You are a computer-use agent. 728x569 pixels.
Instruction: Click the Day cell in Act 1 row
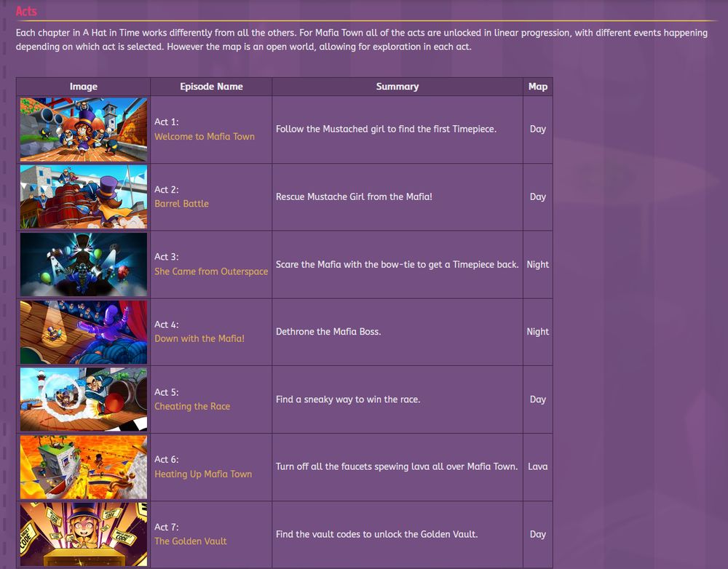(x=538, y=129)
